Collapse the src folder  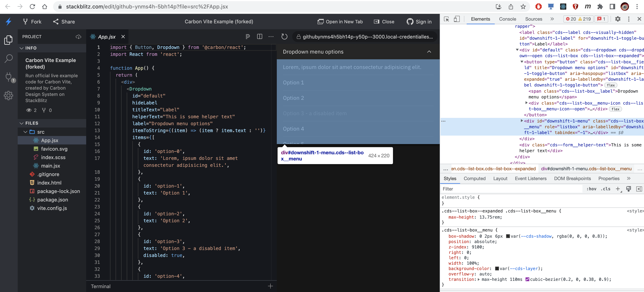26,132
